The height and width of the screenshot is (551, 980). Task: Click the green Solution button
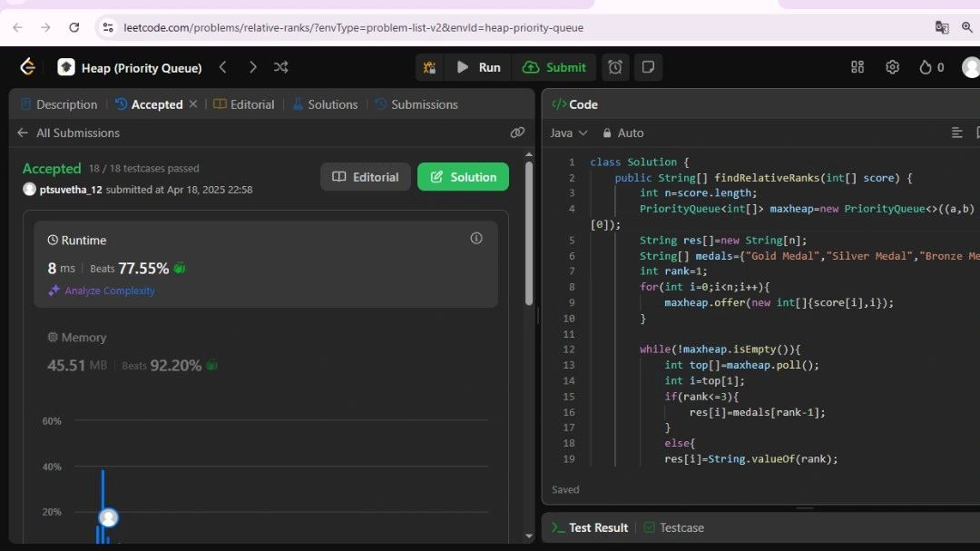[x=463, y=177]
